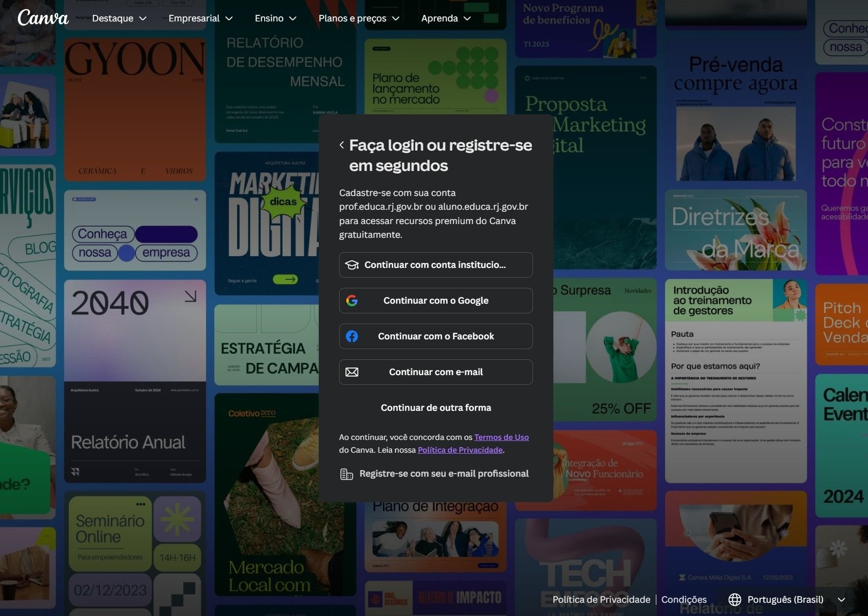Click the Facebook logo icon
Viewport: 868px width, 616px height.
[352, 336]
